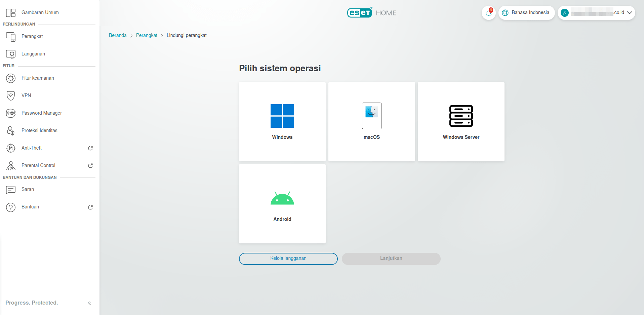644x315 pixels.
Task: Follow the Beranda breadcrumb link
Action: [118, 35]
